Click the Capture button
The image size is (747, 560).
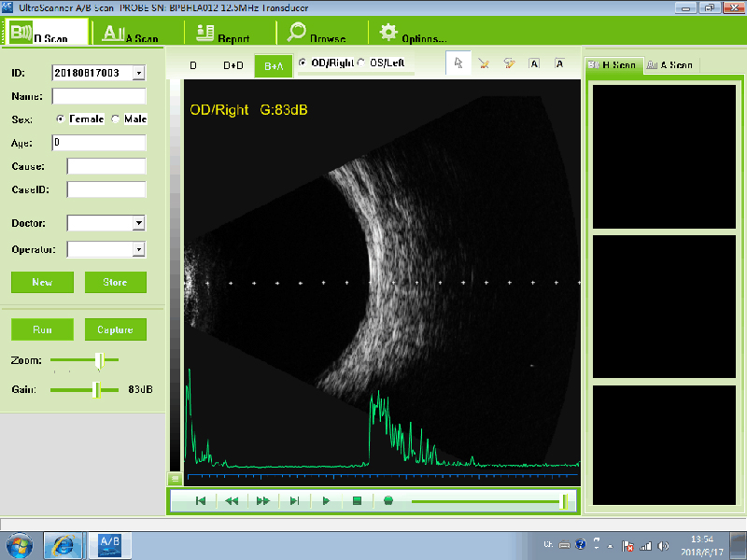[x=116, y=329]
